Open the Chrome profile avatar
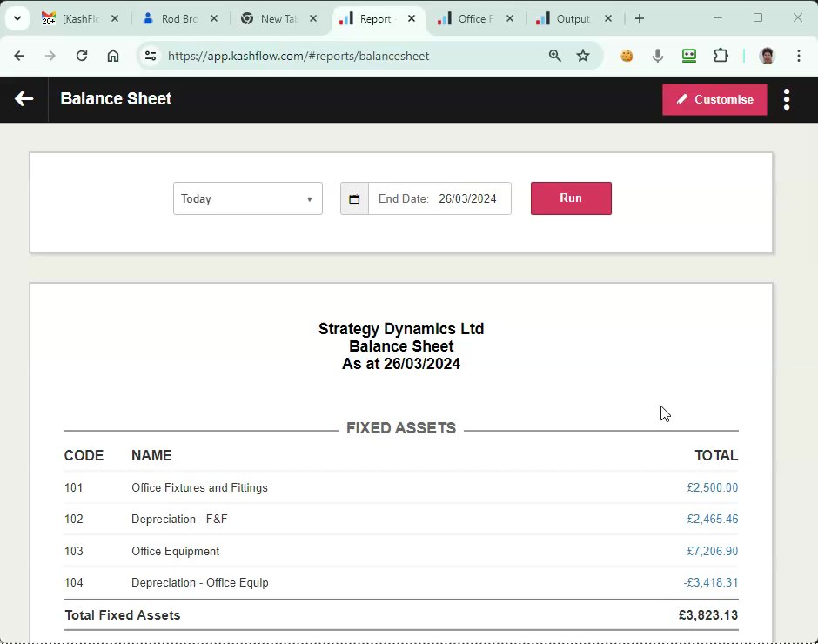The width and height of the screenshot is (818, 644). click(767, 56)
